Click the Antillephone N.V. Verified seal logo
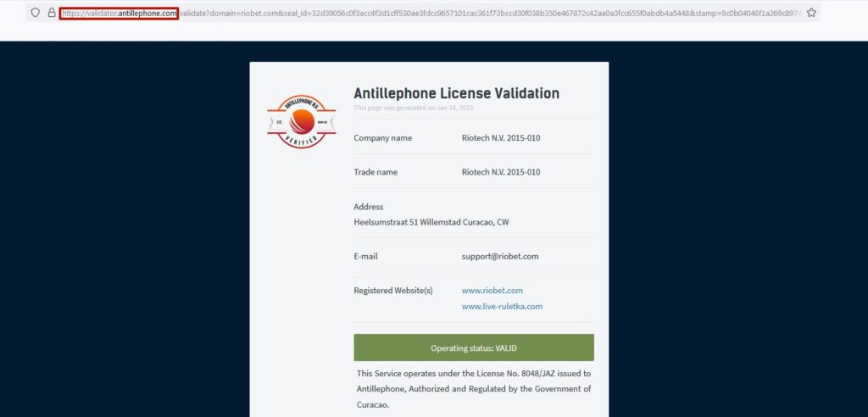This screenshot has height=417, width=868. [x=301, y=121]
